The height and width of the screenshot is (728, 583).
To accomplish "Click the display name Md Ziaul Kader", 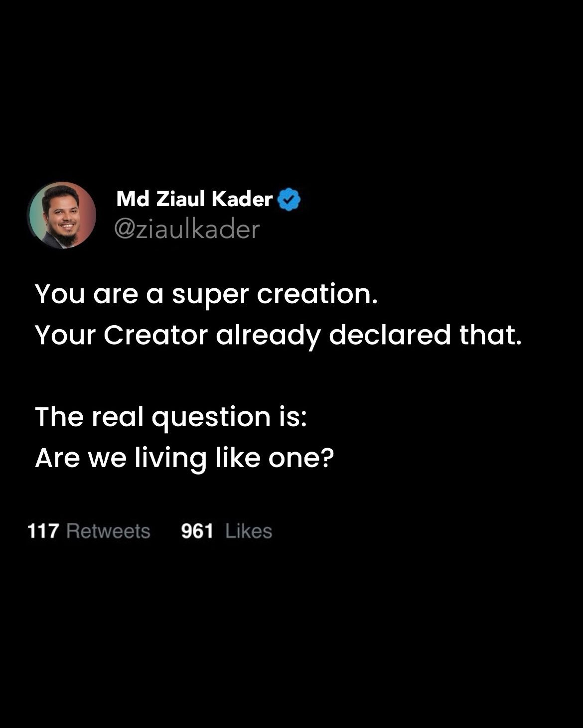I will tap(194, 200).
